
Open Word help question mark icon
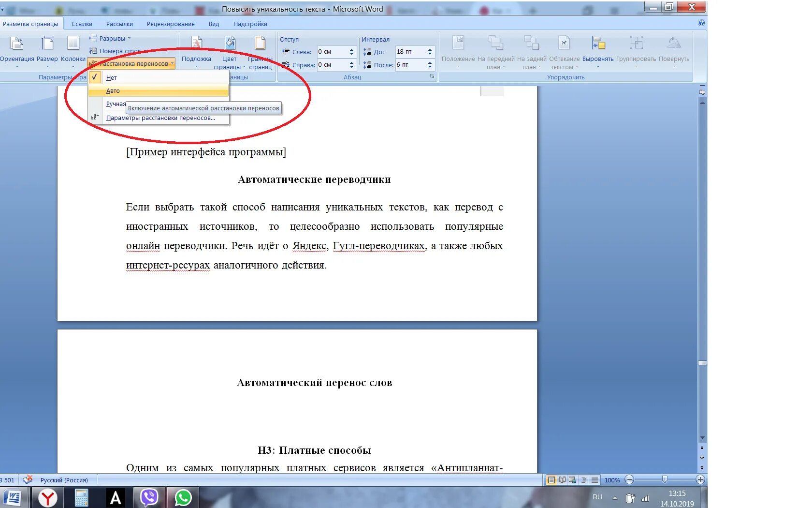point(701,23)
